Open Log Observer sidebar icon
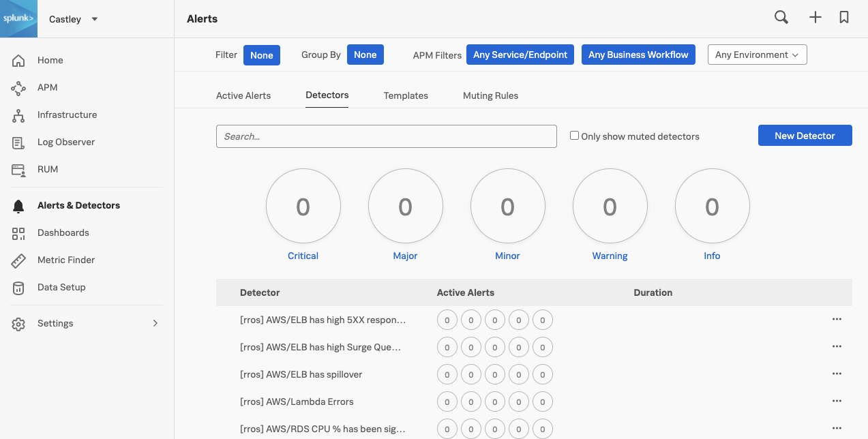868x439 pixels. point(18,142)
